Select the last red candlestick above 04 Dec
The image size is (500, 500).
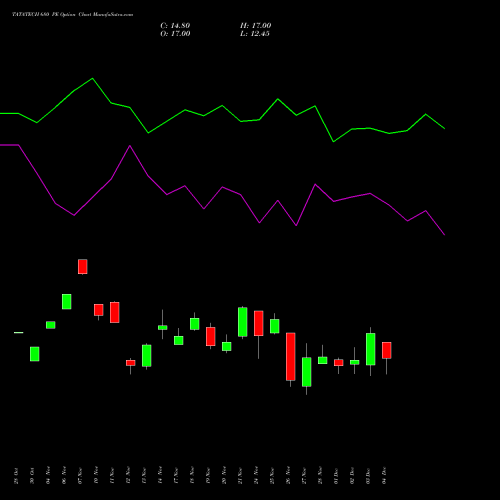click(387, 350)
